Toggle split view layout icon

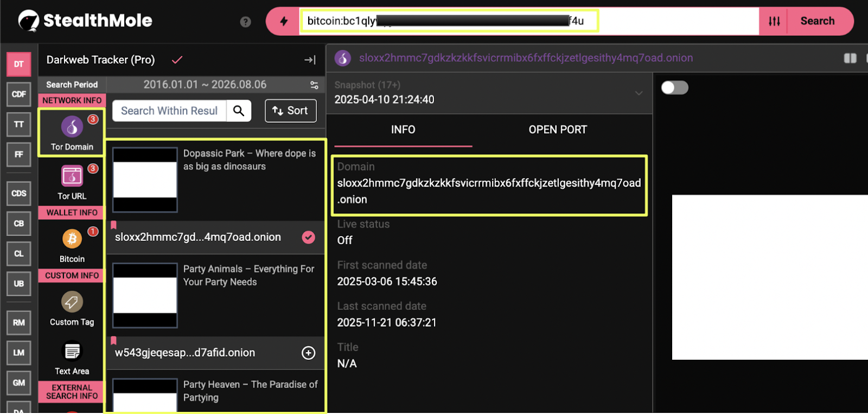[850, 58]
